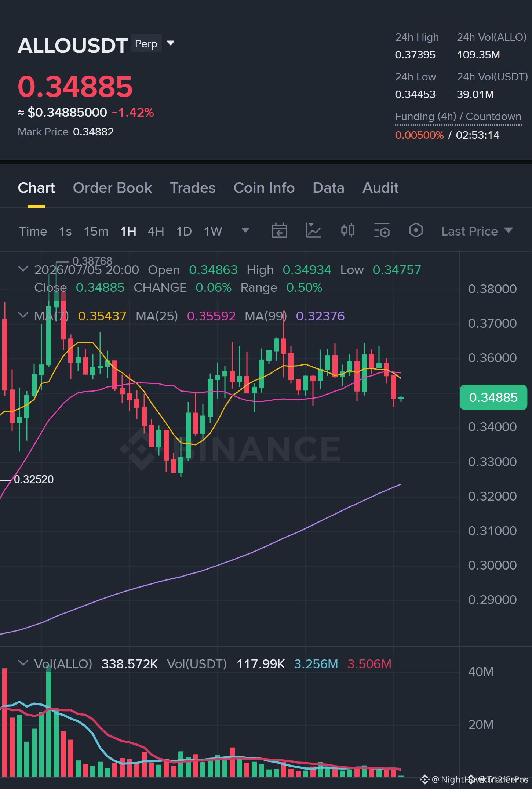The width and height of the screenshot is (532, 789).
Task: Select the Time chart interval
Action: pyautogui.click(x=33, y=231)
